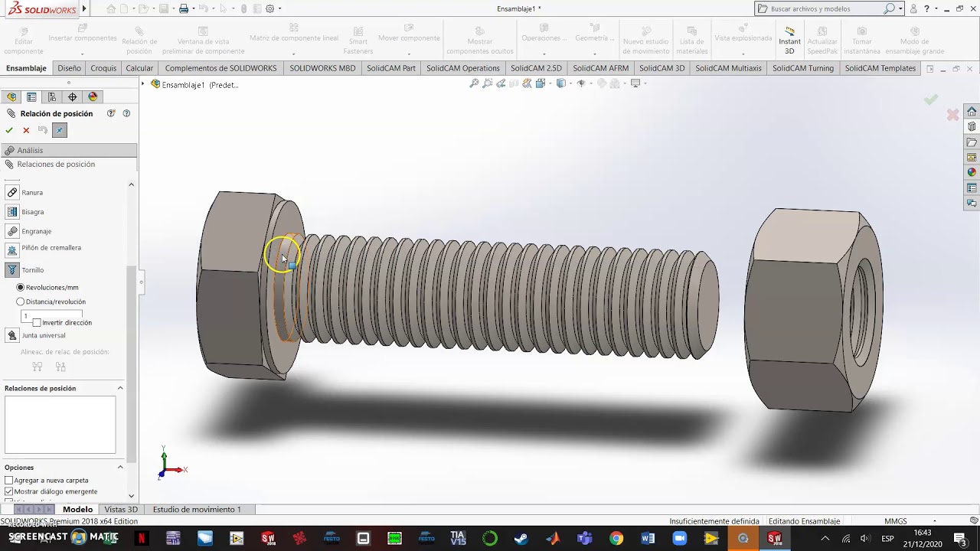Select the Ranura mate icon
This screenshot has height=551, width=980.
click(12, 193)
